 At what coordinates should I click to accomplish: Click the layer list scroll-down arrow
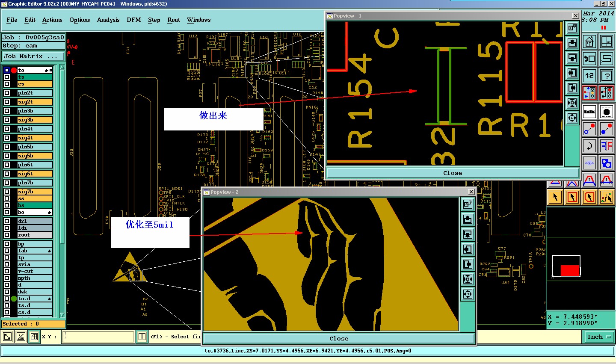pos(62,315)
